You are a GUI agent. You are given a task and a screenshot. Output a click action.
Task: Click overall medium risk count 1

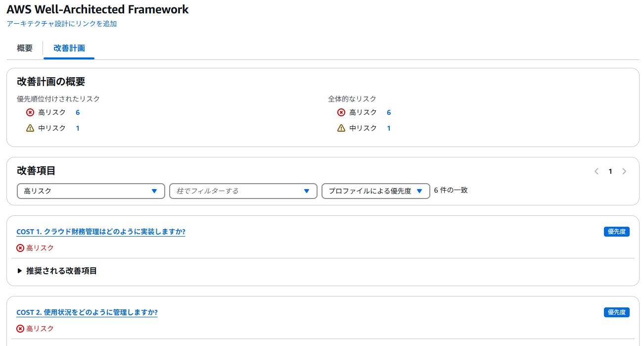(x=389, y=128)
